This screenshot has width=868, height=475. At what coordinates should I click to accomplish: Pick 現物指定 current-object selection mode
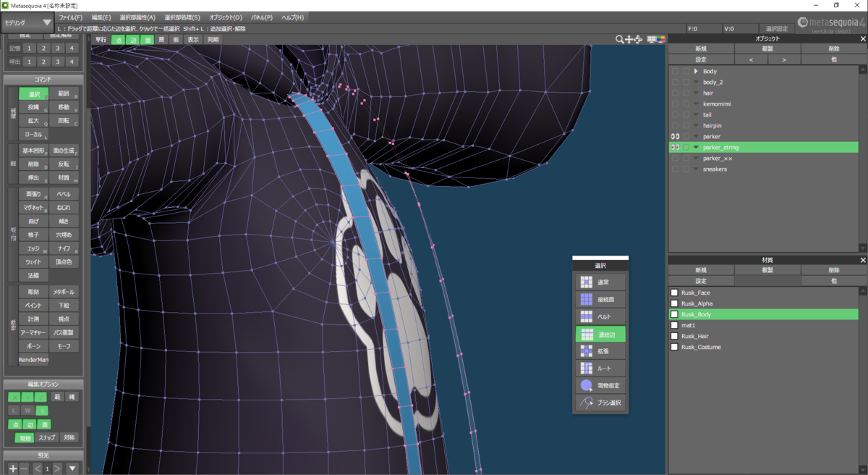(x=600, y=386)
